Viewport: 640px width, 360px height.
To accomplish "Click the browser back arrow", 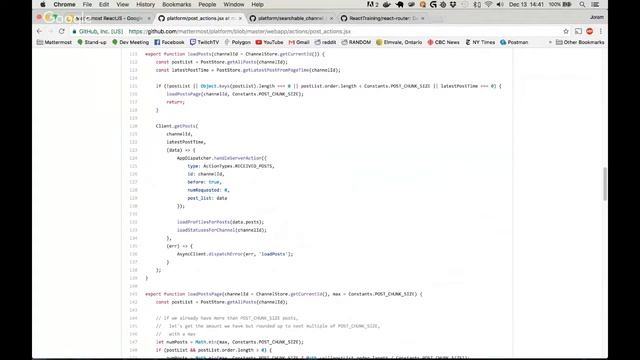I will click(39, 31).
